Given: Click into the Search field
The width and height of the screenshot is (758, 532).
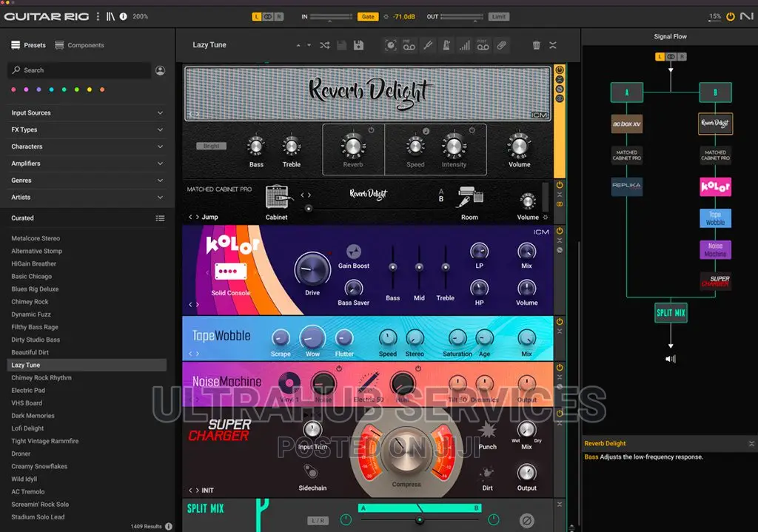Looking at the screenshot, I should click(x=79, y=70).
